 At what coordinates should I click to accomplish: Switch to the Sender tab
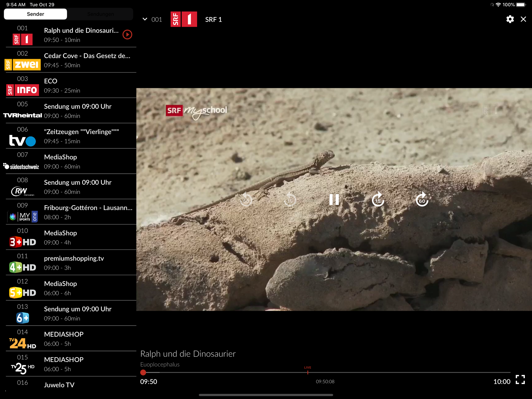[x=36, y=14]
